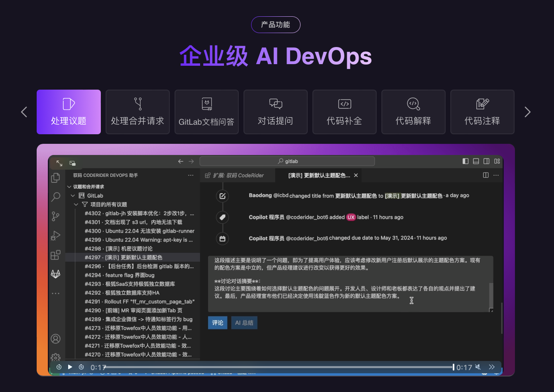Open the GitLab fox icon in the activity bar
The height and width of the screenshot is (392, 554).
(56, 274)
